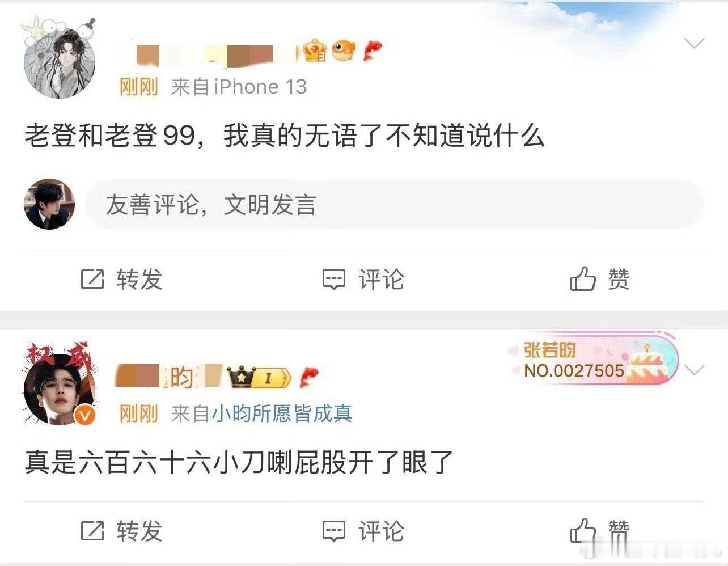Click the repost icon on first post
The width and height of the screenshot is (728, 566).
click(x=92, y=279)
